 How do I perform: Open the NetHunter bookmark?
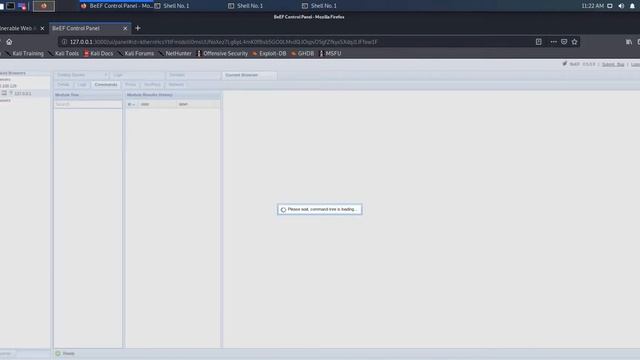pos(175,53)
